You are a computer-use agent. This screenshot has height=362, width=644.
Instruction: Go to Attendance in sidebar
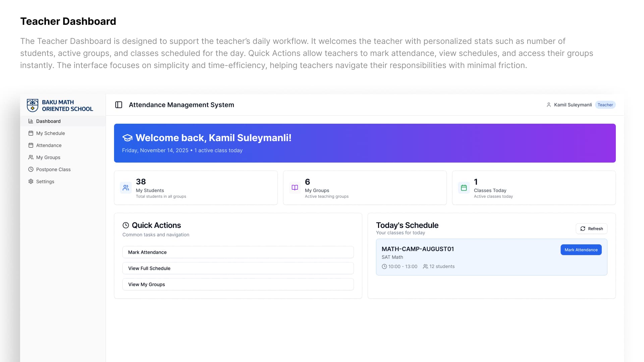click(x=49, y=145)
